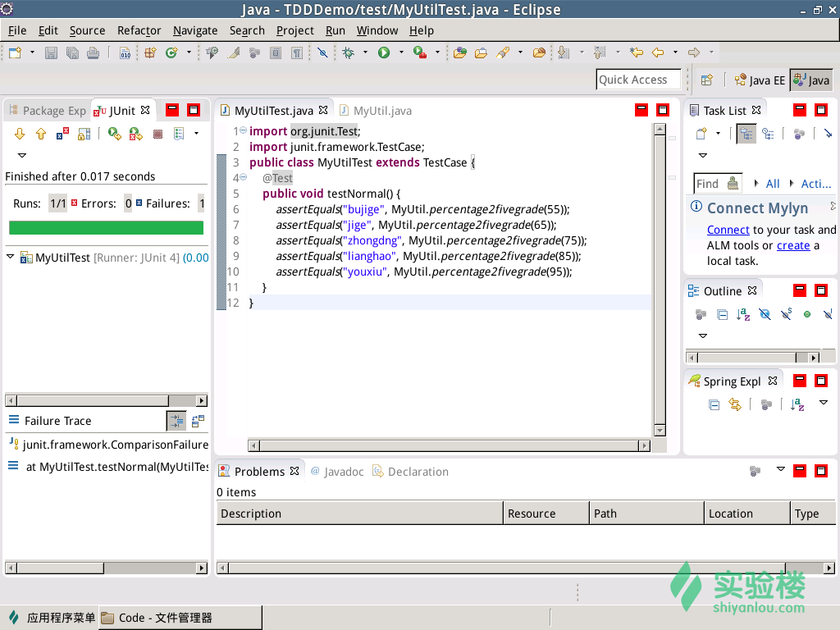Open the Run configurations dropdown arrow
This screenshot has width=840, height=630.
pyautogui.click(x=400, y=52)
